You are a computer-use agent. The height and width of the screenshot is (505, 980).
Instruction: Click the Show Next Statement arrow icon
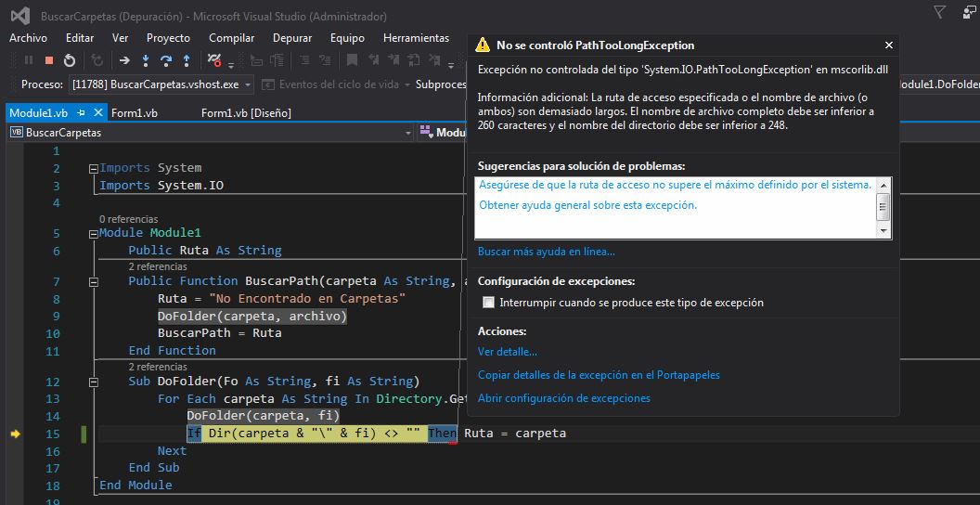124,60
